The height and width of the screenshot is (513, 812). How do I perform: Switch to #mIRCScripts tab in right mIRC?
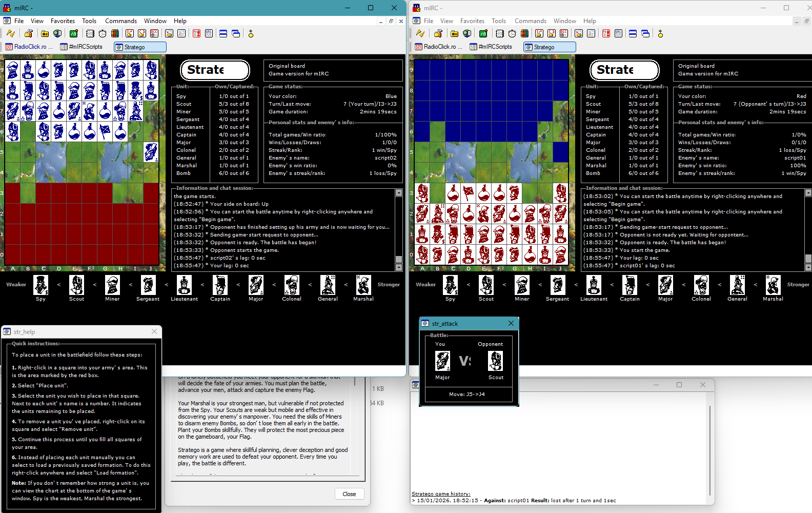(x=491, y=47)
